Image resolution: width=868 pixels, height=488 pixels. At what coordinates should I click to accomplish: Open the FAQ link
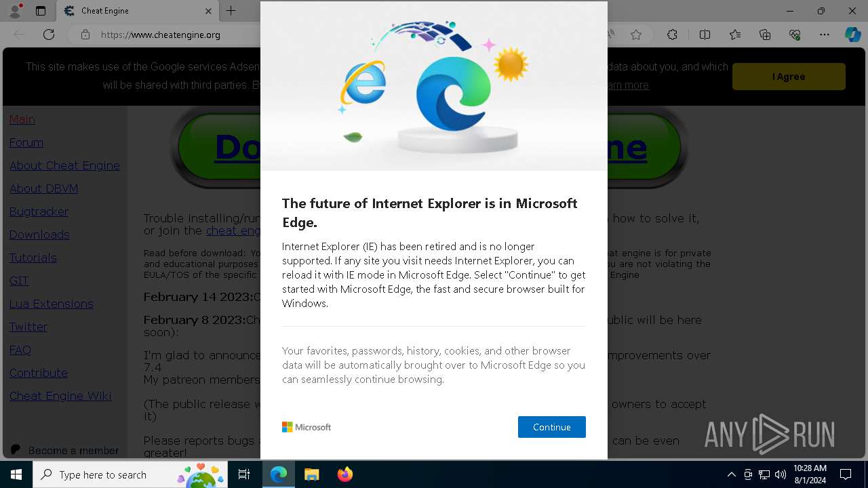click(20, 350)
